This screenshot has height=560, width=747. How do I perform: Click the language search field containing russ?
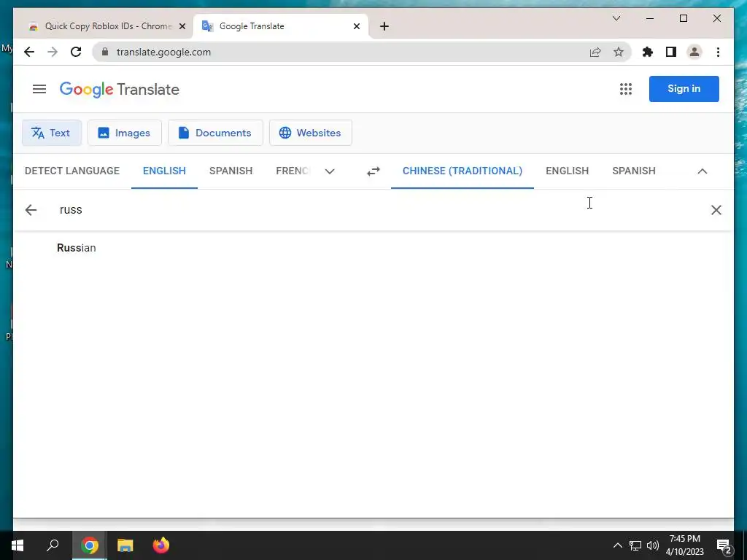(376, 210)
